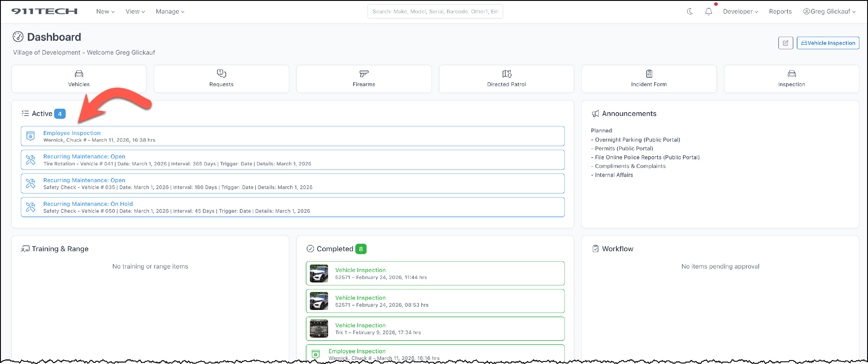Click the edit dashboard pencil icon
This screenshot has height=364, width=868.
[785, 43]
